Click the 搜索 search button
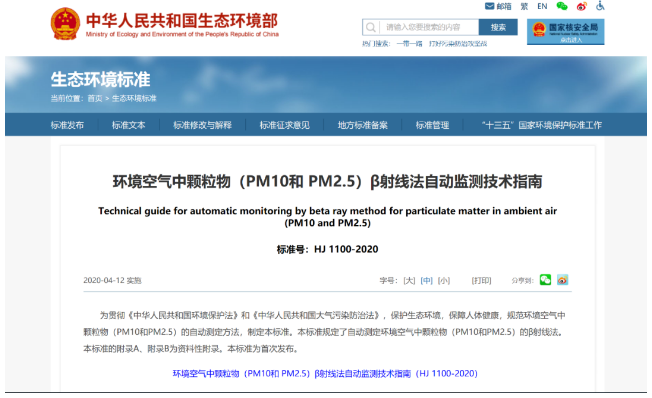Image resolution: width=652 pixels, height=398 pixels. point(498,27)
